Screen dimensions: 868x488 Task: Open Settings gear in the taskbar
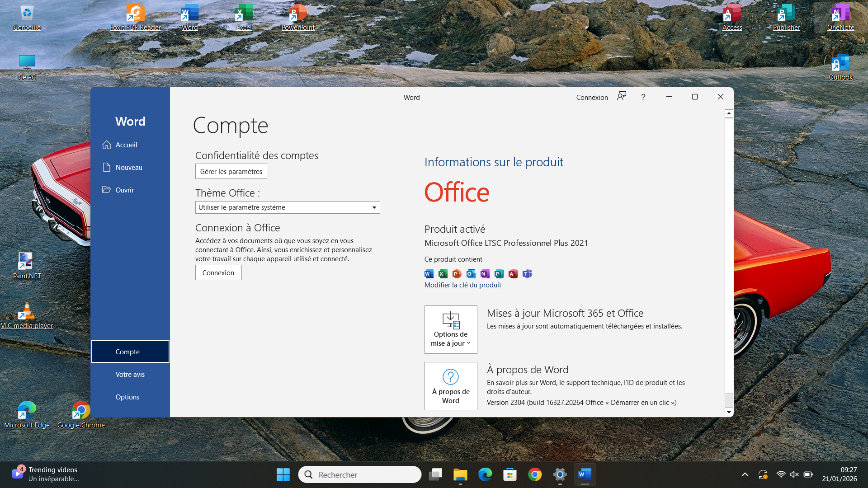tap(560, 474)
